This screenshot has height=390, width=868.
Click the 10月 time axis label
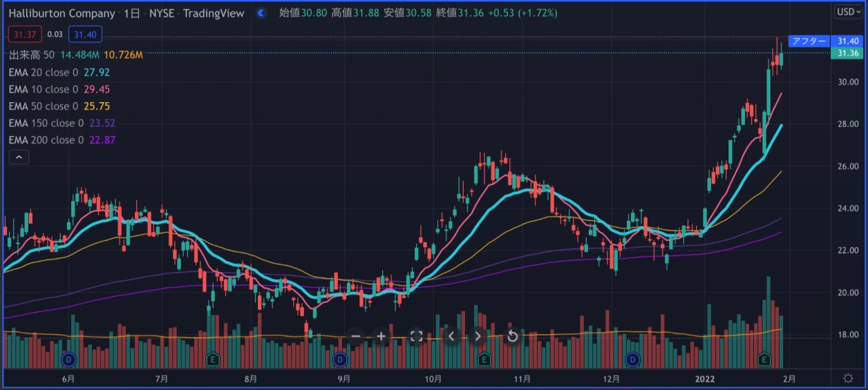click(433, 378)
